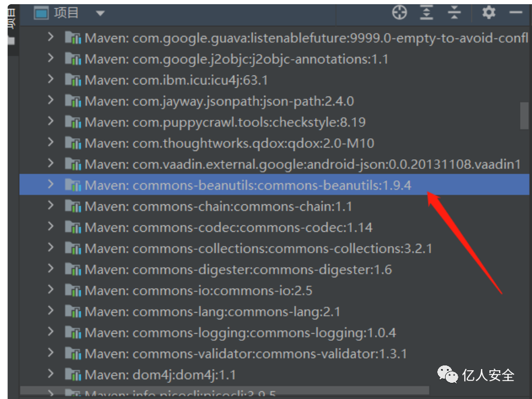The image size is (532, 399).
Task: Expand the commons-beanutils:1.9.4 node
Action: tap(50, 184)
